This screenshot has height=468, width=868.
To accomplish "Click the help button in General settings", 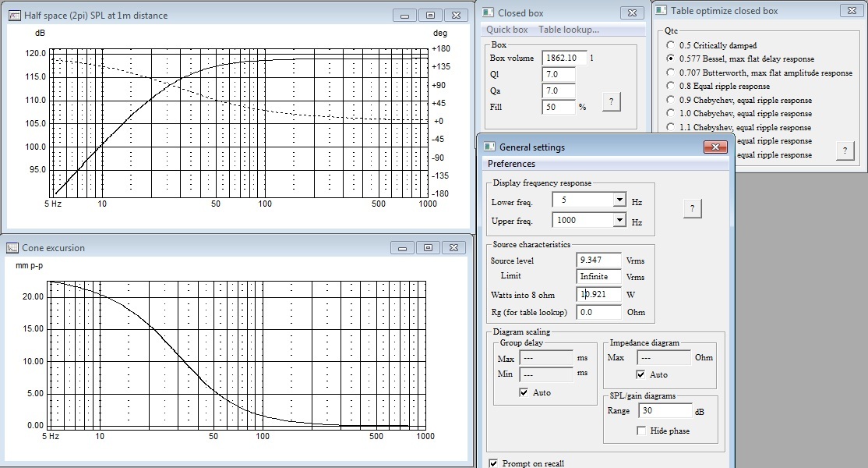I will coord(692,208).
